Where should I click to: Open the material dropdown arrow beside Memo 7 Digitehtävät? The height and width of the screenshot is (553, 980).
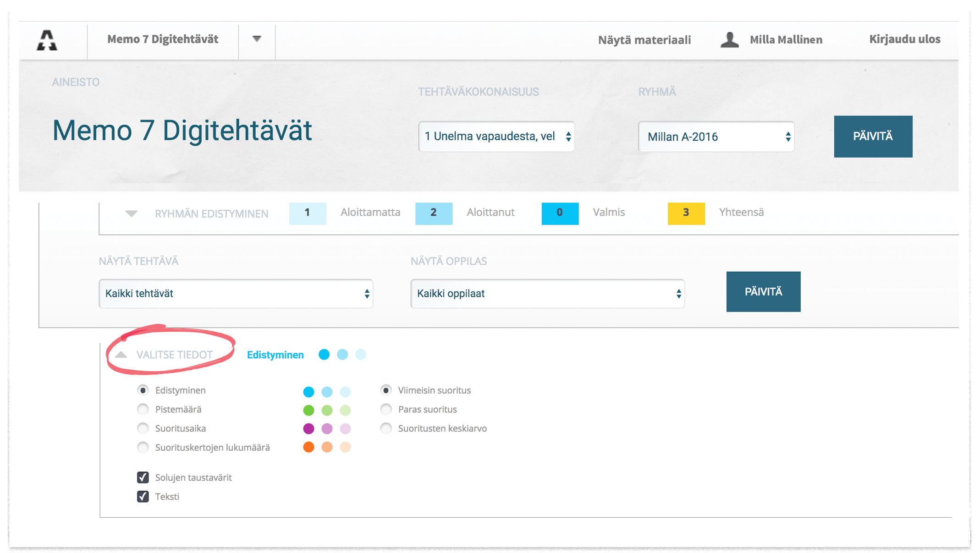pos(257,39)
